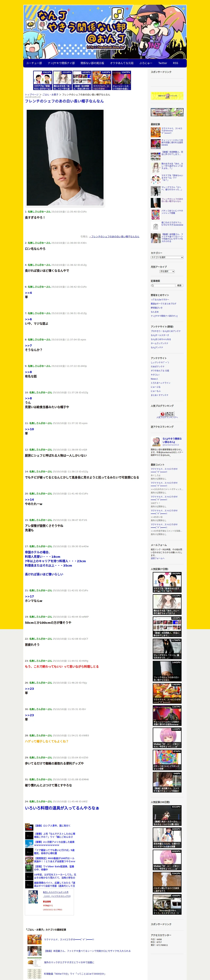Click the Twitter profile avatar for @kankeinai2014

point(156,442)
